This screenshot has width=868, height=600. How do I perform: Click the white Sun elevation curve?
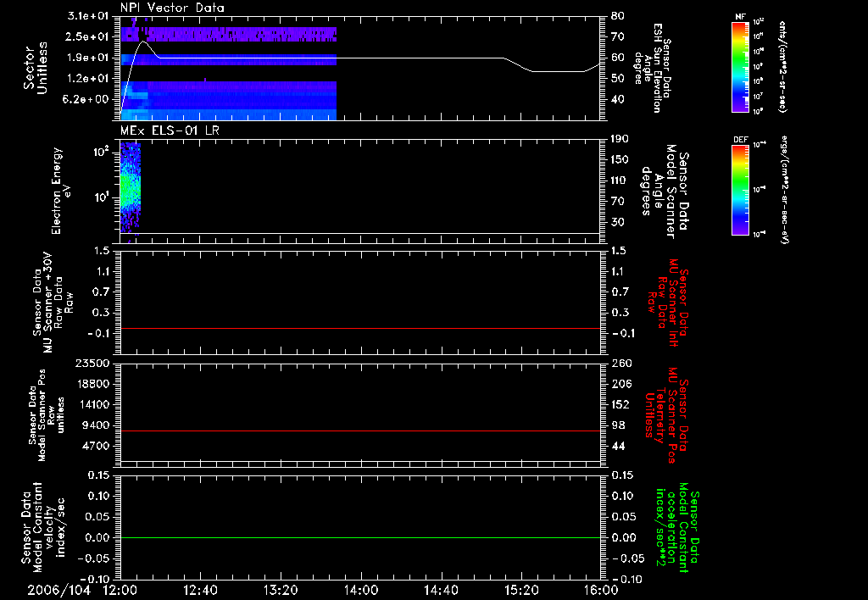click(332, 58)
